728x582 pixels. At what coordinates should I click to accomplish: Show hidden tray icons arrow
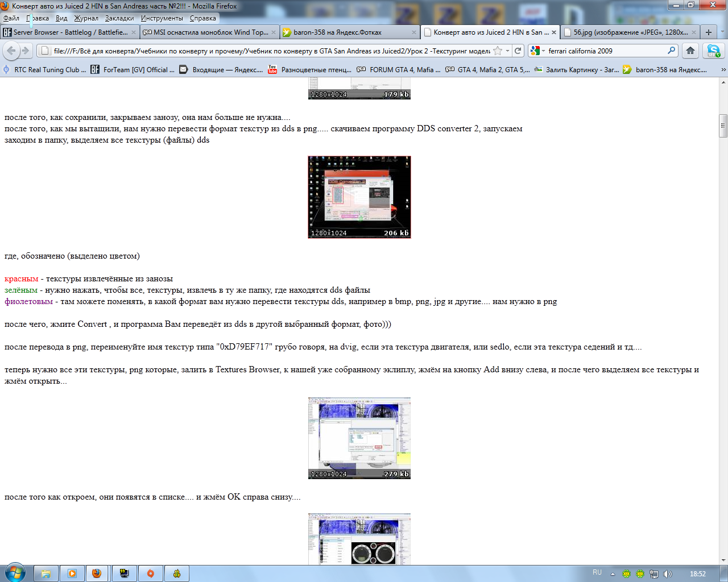(x=613, y=574)
